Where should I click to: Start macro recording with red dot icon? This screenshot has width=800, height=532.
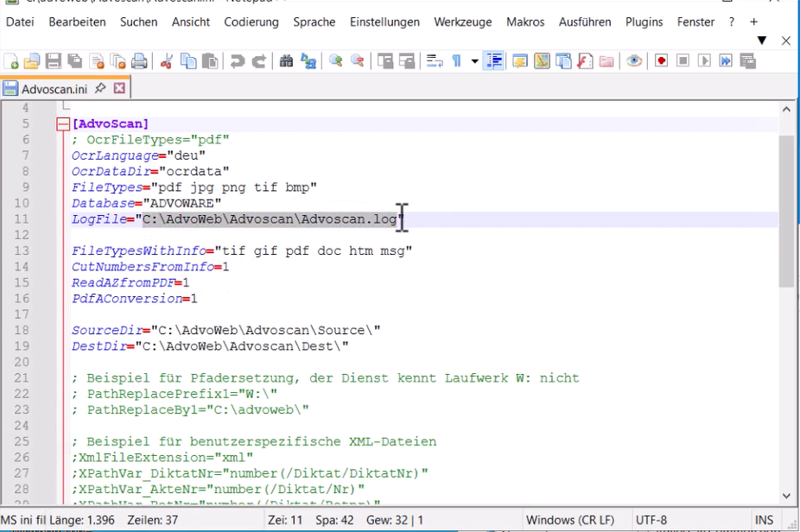pos(661,61)
